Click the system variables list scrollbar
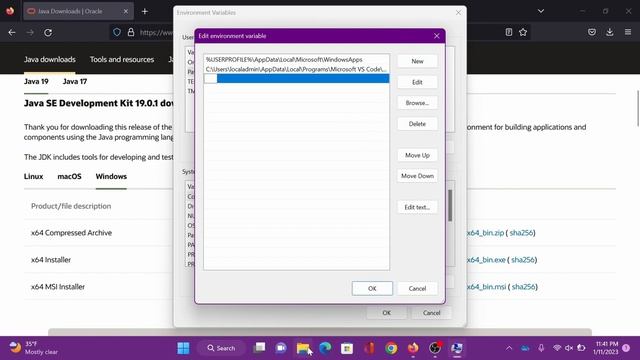The height and width of the screenshot is (360, 640). point(450,206)
